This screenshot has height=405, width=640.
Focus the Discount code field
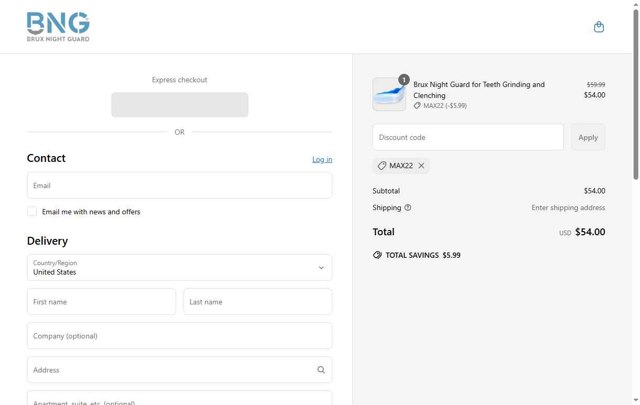468,137
